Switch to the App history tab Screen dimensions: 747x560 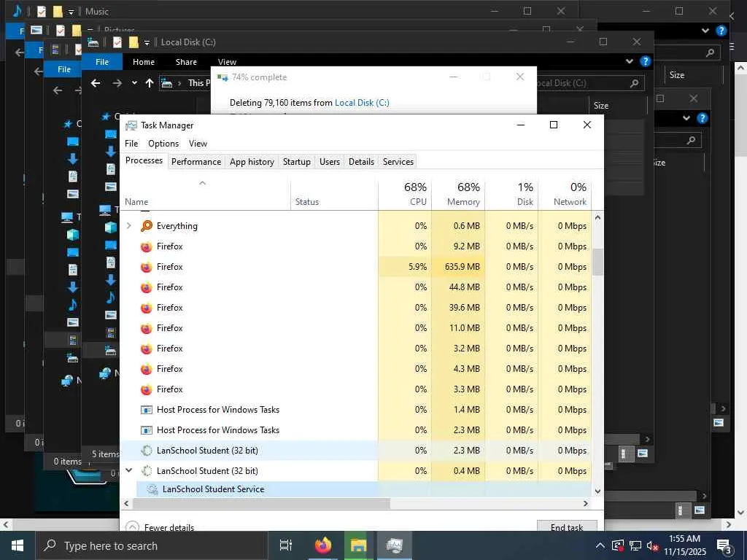coord(252,161)
